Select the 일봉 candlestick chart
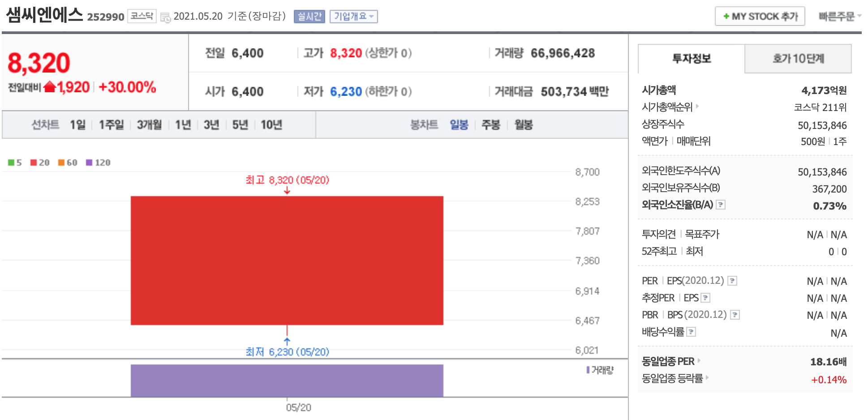868x420 pixels. 459,124
